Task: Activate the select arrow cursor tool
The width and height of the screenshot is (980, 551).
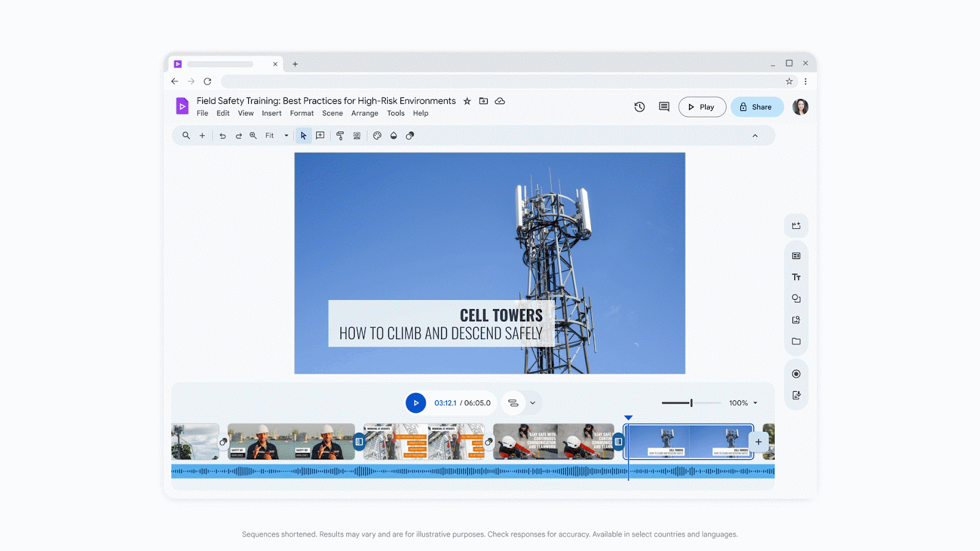Action: pyautogui.click(x=303, y=136)
